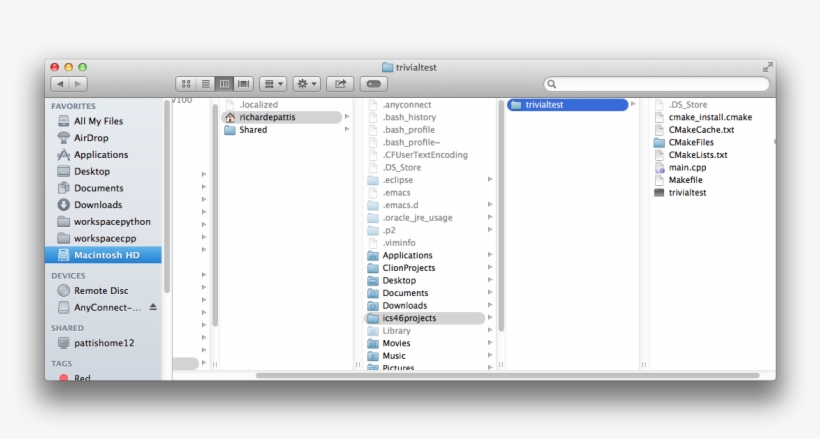This screenshot has height=439, width=820.
Task: Select pattishome12 under Shared
Action: click(x=104, y=343)
